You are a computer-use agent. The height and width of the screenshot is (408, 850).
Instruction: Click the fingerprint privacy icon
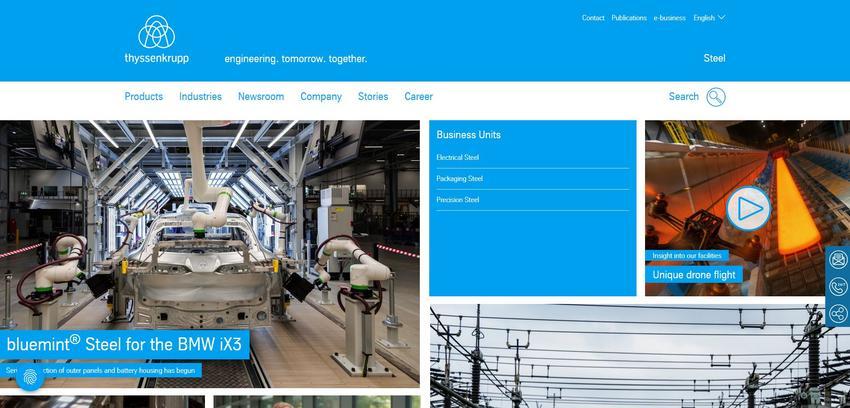pyautogui.click(x=30, y=376)
